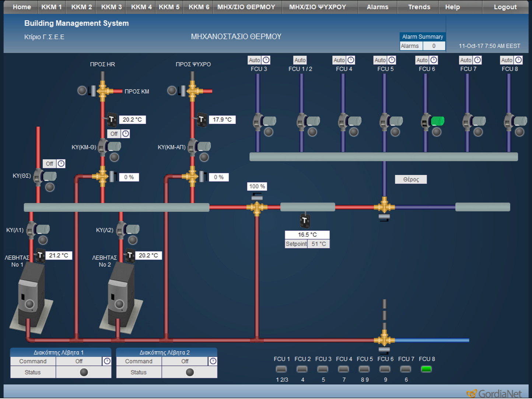Click the Θέρος button
The height and width of the screenshot is (399, 532).
click(x=411, y=179)
